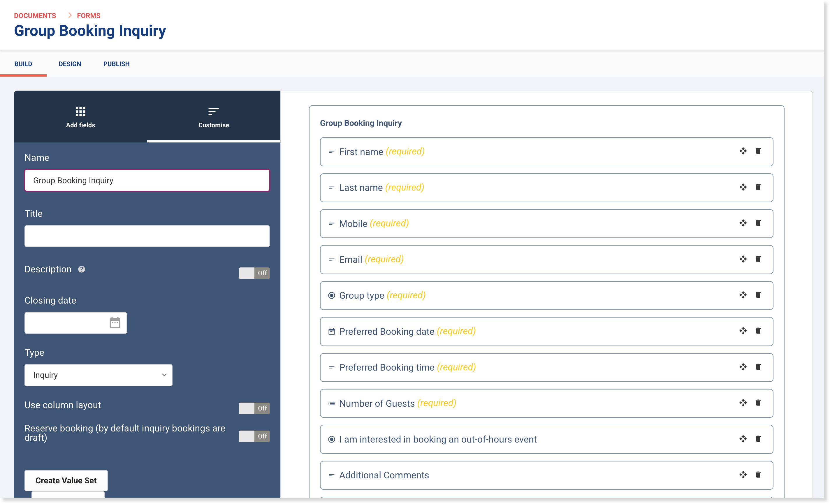Screen dimensions: 830x504
Task: Select the Preferred Booking time field row
Action: point(546,367)
